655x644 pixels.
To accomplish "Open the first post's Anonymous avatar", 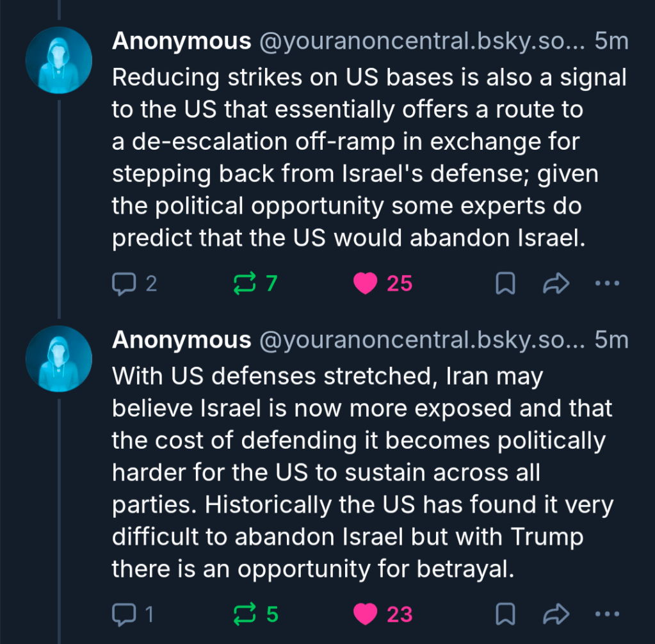I will 59,60.
